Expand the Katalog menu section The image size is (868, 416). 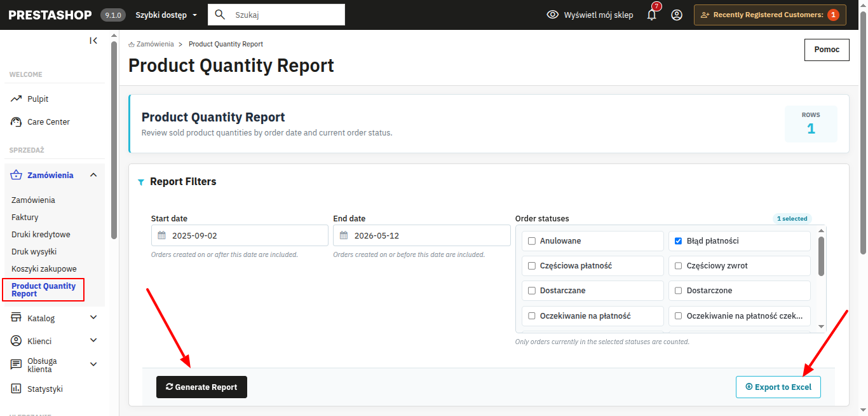[x=93, y=317]
